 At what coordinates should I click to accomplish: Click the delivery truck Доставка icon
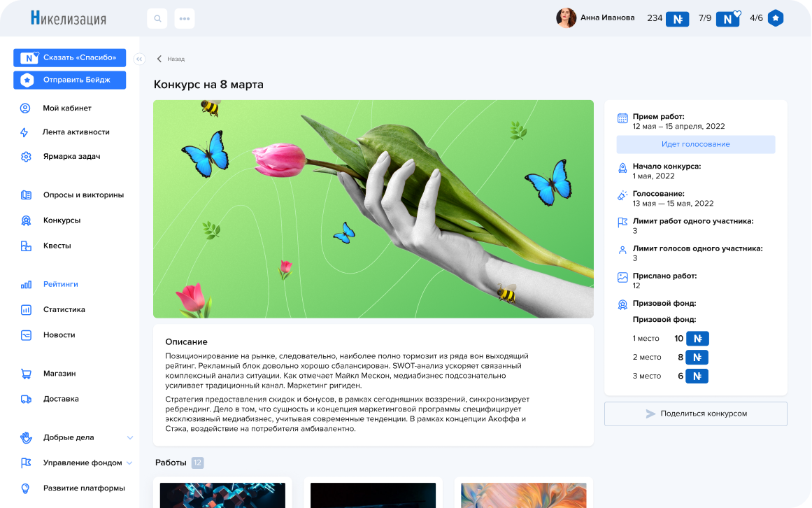(26, 399)
